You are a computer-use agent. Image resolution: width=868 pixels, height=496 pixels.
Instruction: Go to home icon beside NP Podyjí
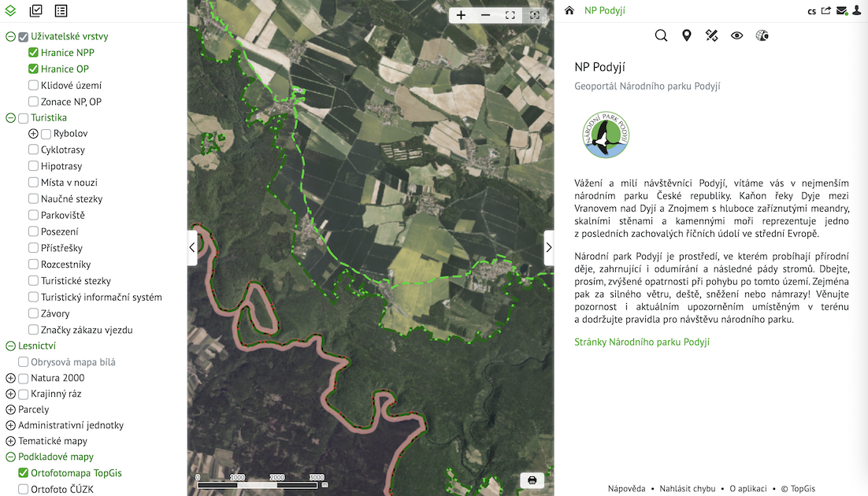569,10
